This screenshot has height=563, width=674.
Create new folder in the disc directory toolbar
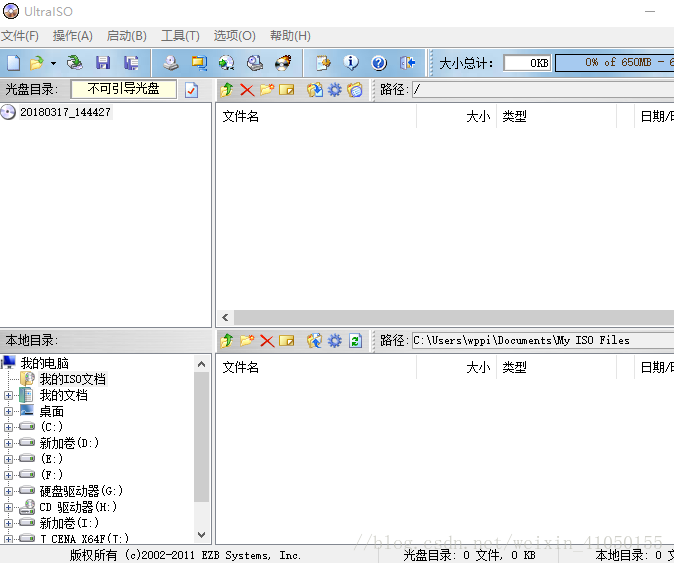[267, 90]
